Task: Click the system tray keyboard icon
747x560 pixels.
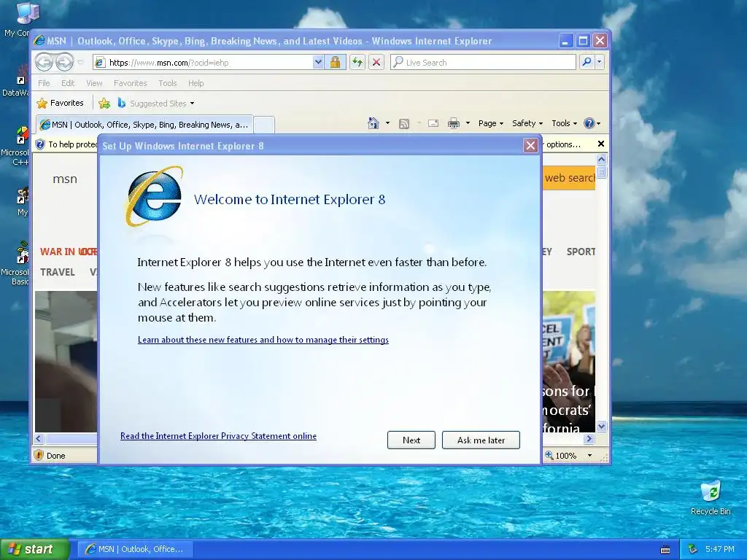Action: 665,550
